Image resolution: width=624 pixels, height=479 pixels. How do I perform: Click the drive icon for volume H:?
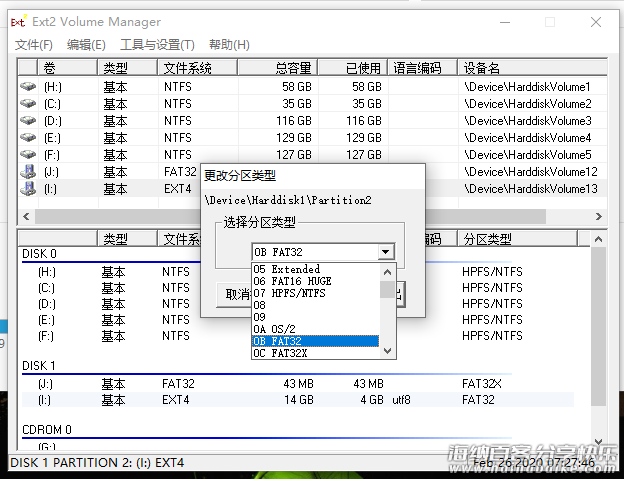tap(28, 86)
